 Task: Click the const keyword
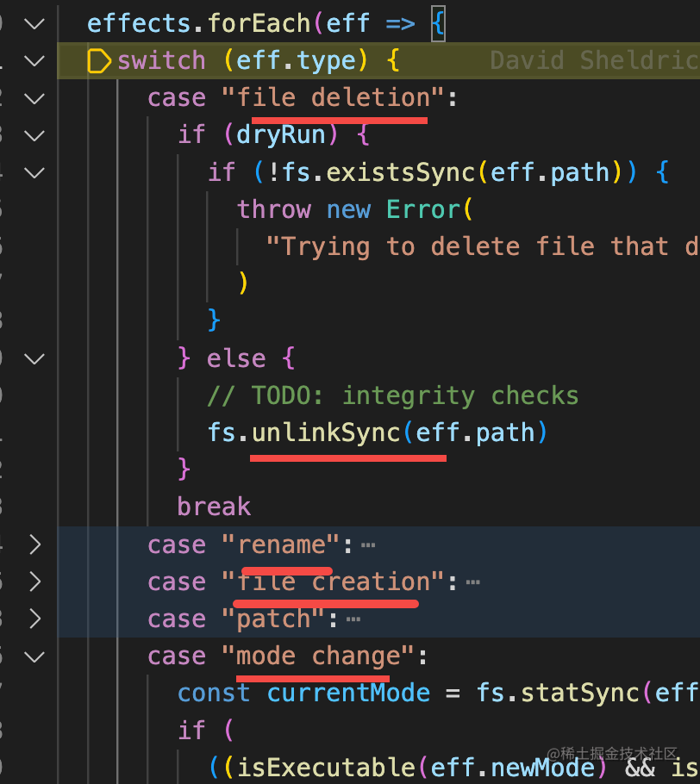(x=214, y=694)
